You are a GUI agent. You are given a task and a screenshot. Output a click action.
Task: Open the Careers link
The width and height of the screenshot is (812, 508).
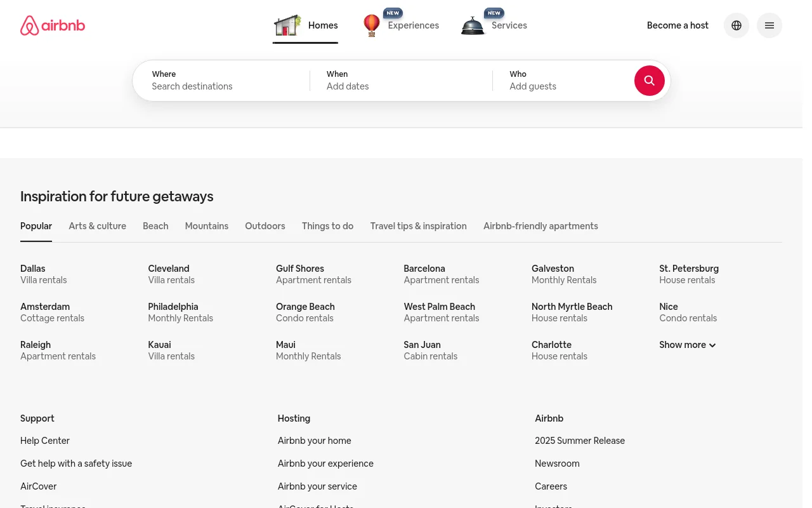(x=551, y=486)
